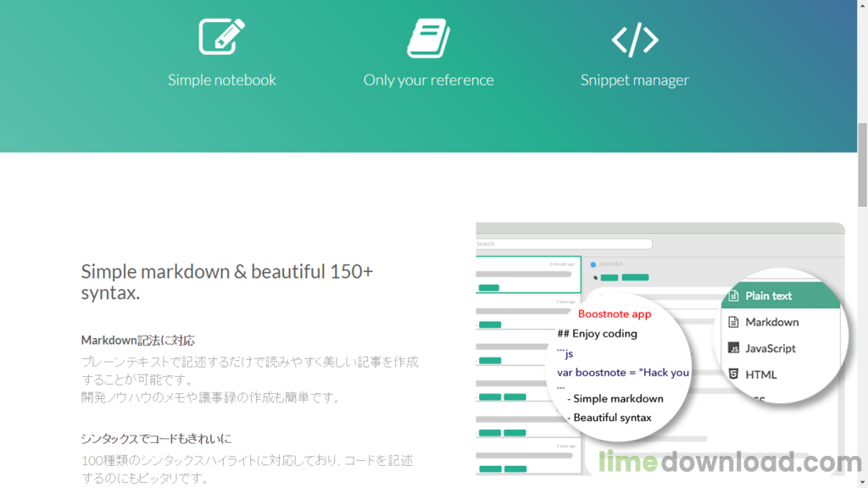Click the page's vertical scrollbar thumb
Viewport: 868px width, 488px height.
(x=862, y=165)
